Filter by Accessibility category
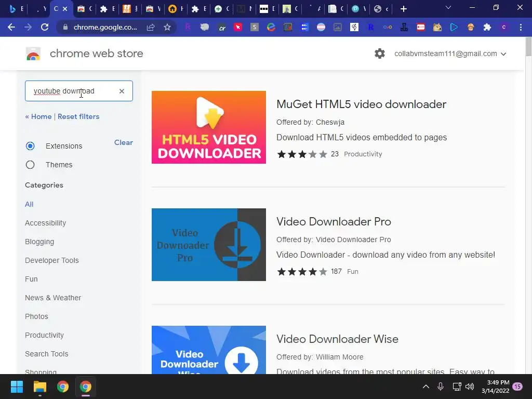Image resolution: width=532 pixels, height=399 pixels. 46,223
